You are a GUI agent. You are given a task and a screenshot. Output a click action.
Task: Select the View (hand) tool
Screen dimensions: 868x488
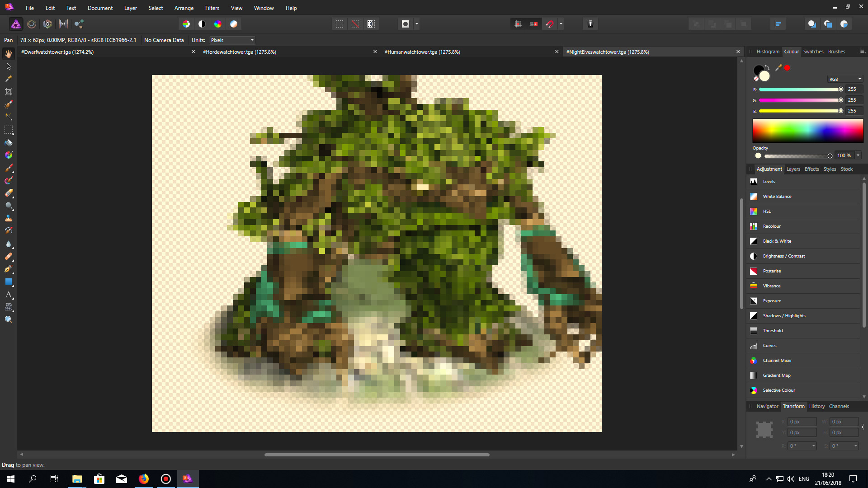9,54
